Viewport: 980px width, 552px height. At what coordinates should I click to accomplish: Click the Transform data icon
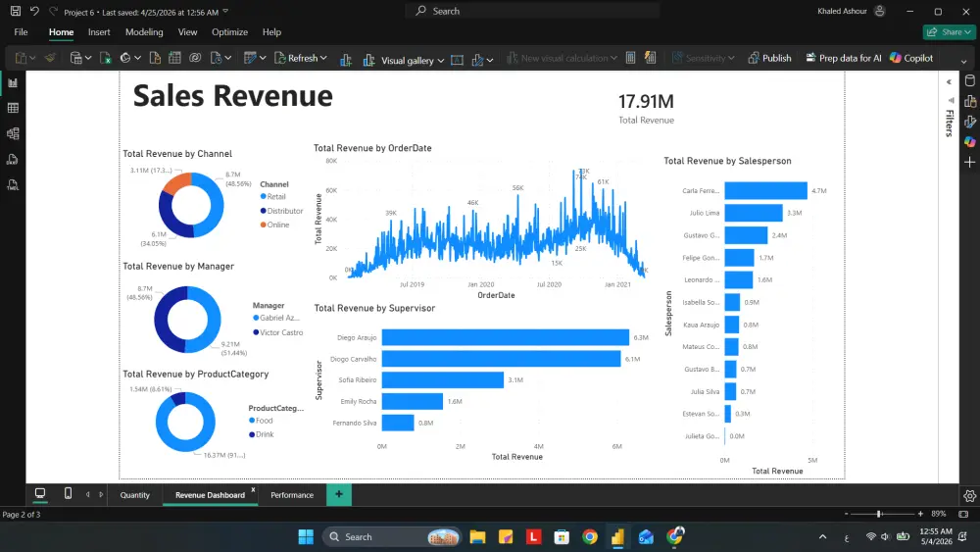coord(250,58)
